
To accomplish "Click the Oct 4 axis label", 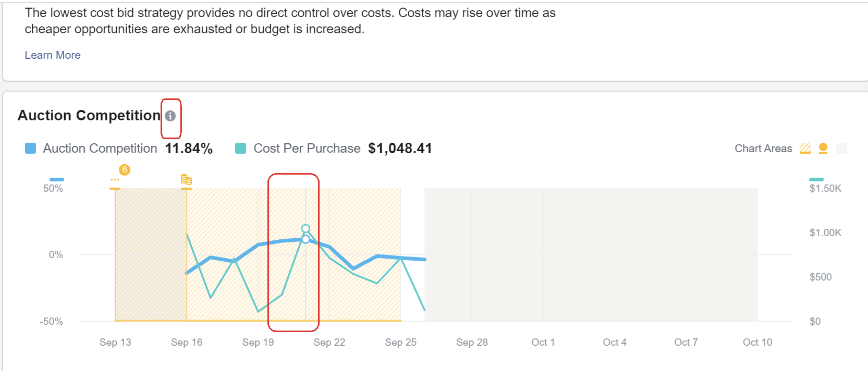I will pos(615,342).
